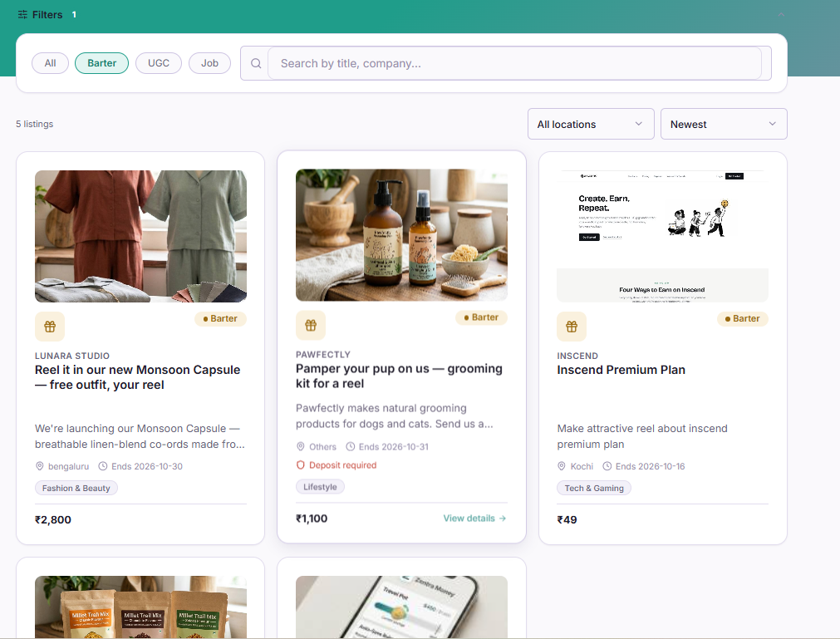Click the search magnifier icon
The width and height of the screenshot is (840, 639).
tap(256, 63)
